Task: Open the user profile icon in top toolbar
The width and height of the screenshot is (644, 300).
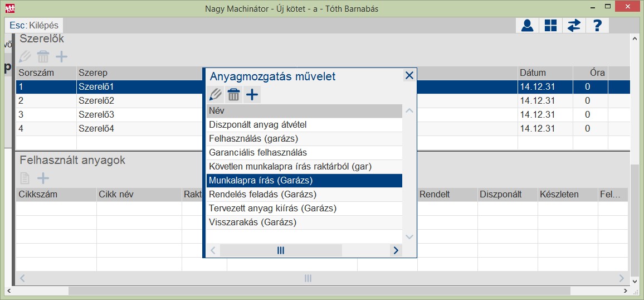Action: coord(526,26)
